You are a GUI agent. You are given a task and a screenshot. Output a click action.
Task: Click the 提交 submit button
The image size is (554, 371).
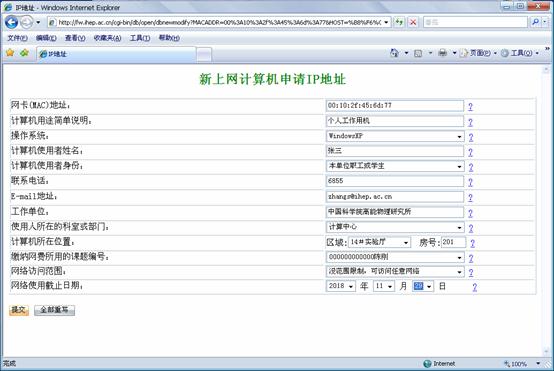coord(19,310)
